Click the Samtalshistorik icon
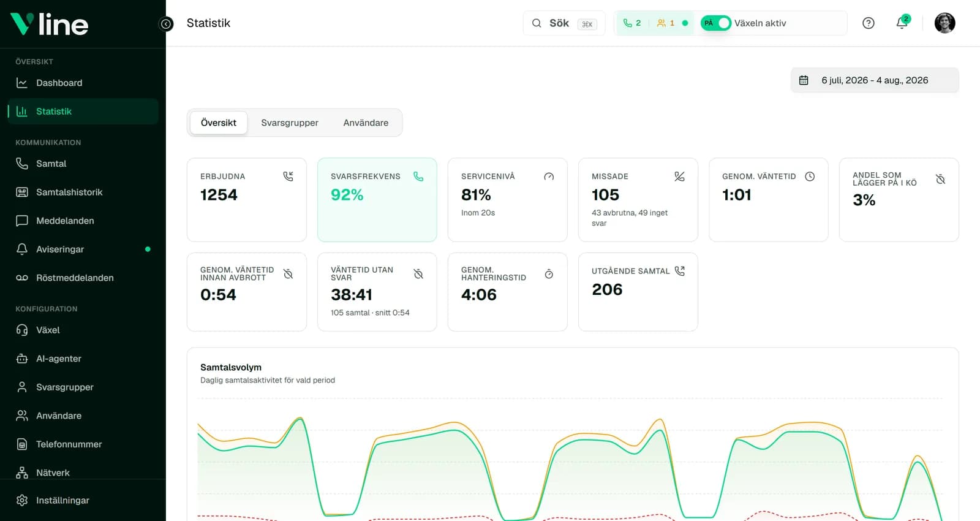This screenshot has width=980, height=521. (22, 192)
